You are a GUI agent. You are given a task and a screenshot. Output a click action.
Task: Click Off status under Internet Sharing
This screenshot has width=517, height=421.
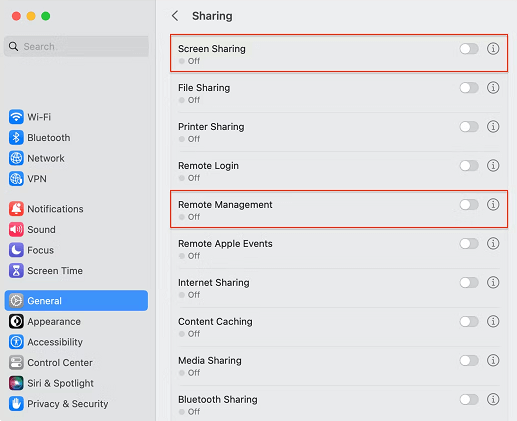(194, 295)
